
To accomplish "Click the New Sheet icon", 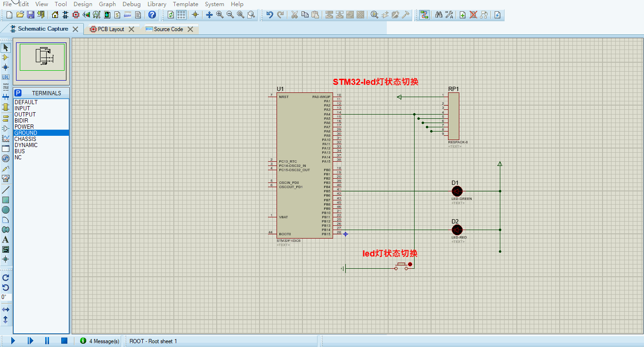I will [463, 15].
